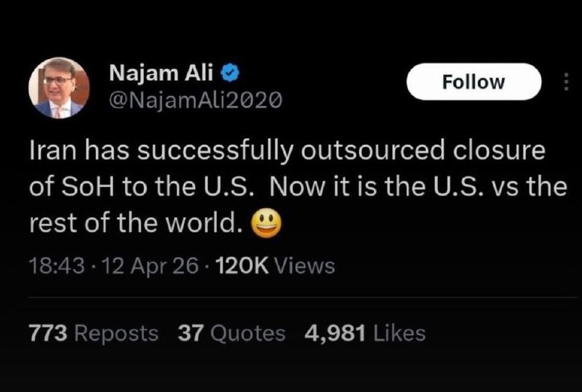Open Najam Ali's profile picture
This screenshot has height=392, width=582.
(58, 88)
